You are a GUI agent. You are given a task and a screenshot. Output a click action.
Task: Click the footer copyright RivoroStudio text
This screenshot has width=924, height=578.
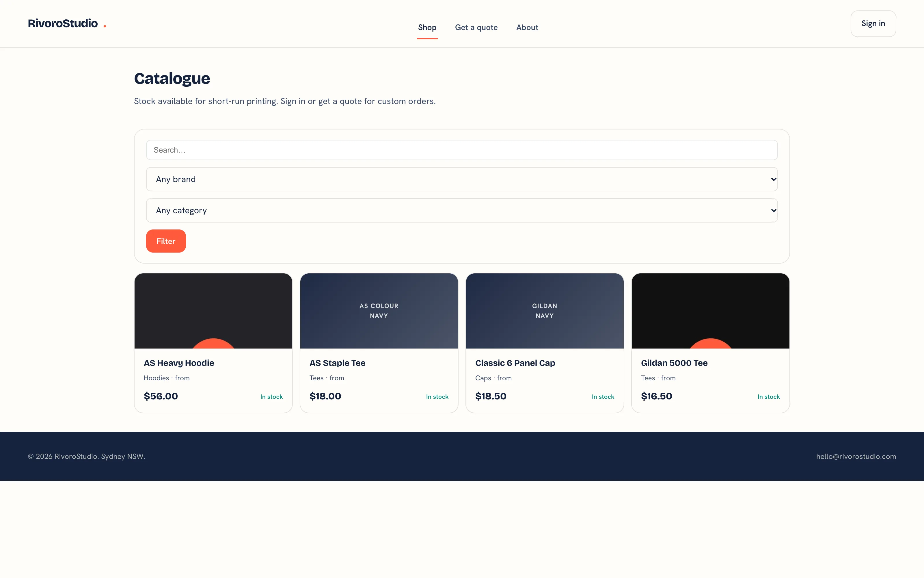(87, 456)
